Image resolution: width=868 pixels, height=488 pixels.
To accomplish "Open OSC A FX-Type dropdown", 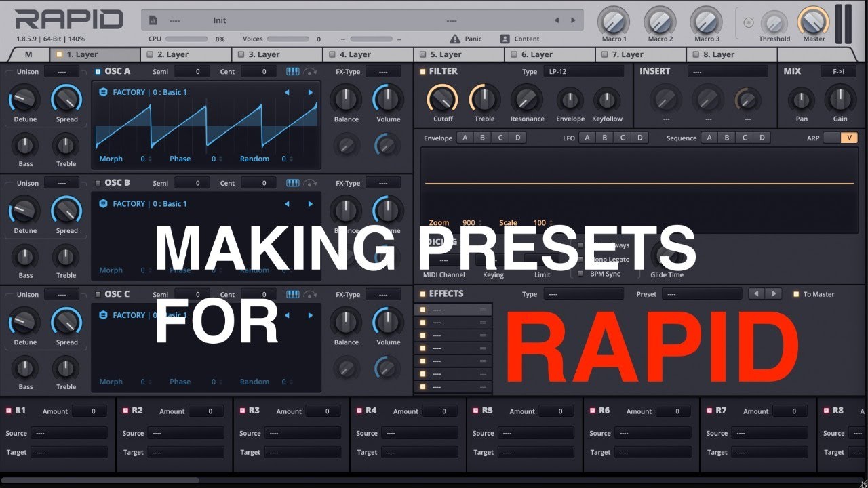I will (382, 71).
